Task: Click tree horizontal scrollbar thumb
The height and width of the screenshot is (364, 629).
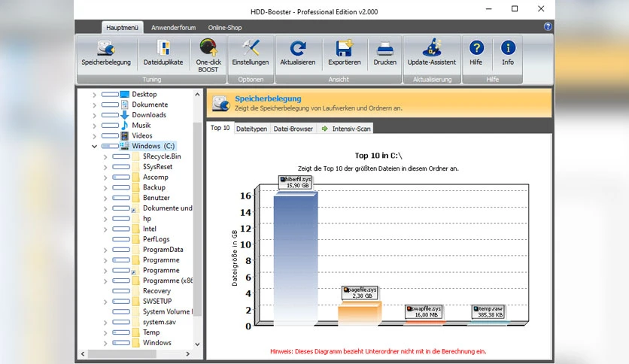Action: click(122, 354)
